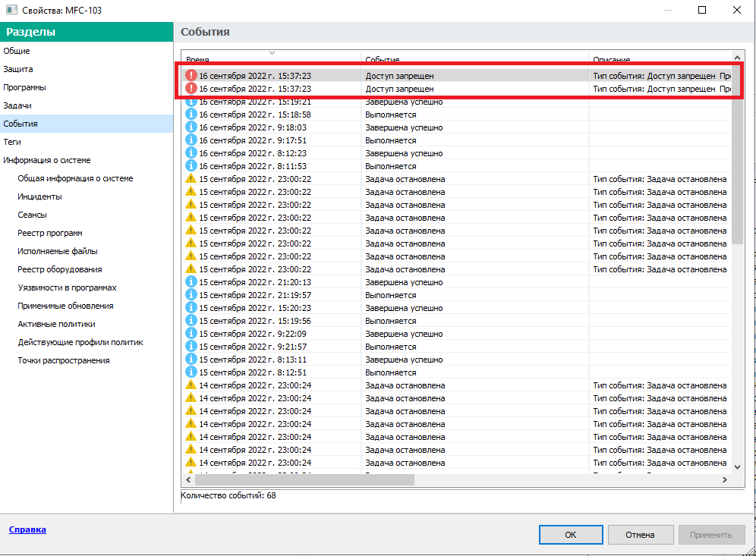Screen dimensions: 756x556
Task: Open the Исполняемые файлы subsection
Action: click(x=58, y=251)
